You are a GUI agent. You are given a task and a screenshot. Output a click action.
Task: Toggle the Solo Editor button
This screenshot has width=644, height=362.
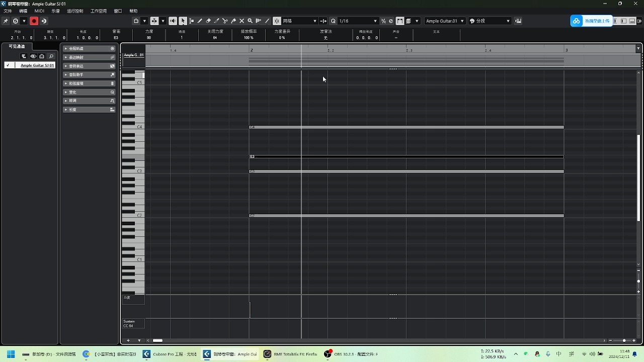coord(16,21)
